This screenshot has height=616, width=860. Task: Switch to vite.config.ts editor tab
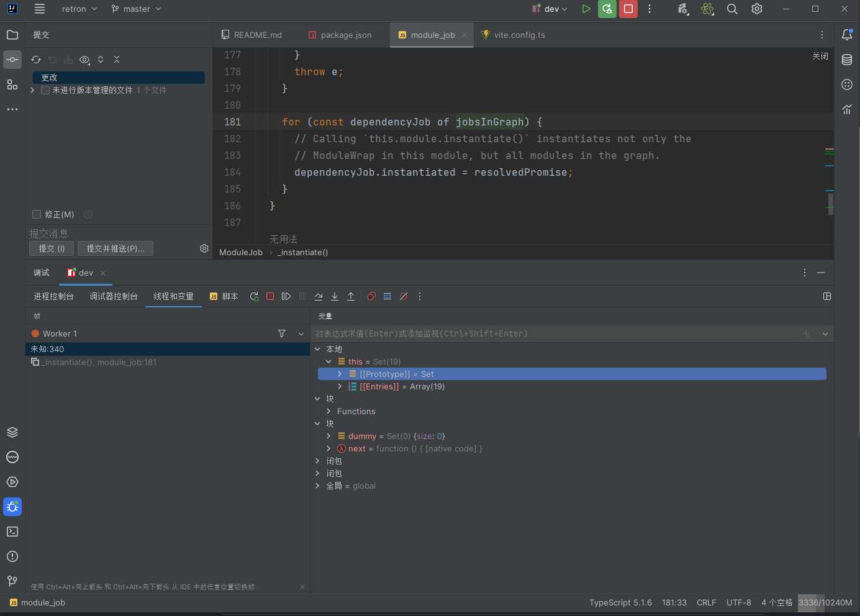click(x=513, y=35)
